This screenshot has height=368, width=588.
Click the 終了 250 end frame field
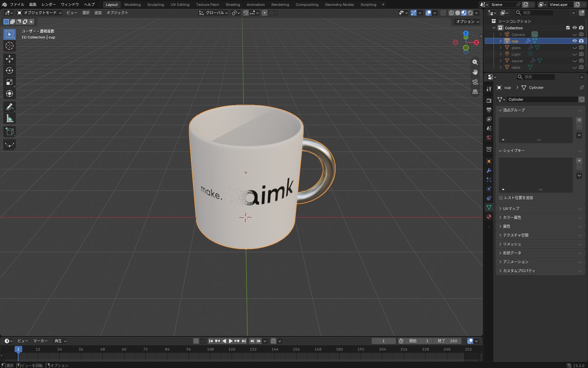(447, 341)
